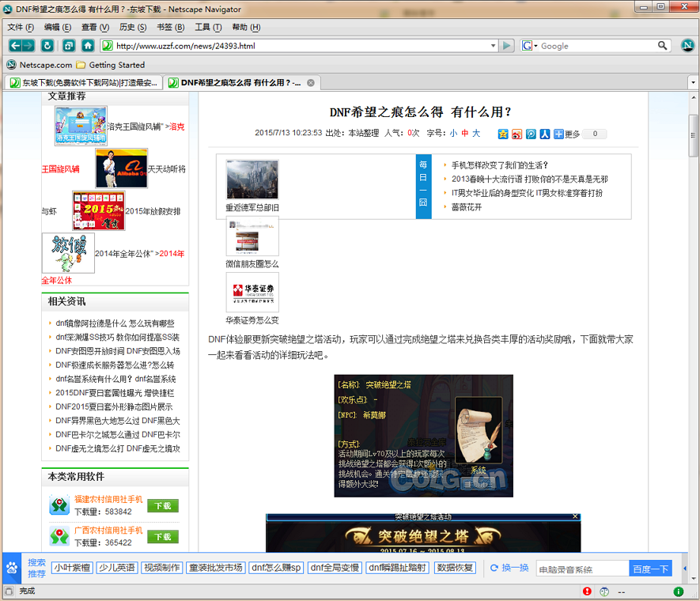
Task: Click the browser back arrow button
Action: [x=15, y=46]
